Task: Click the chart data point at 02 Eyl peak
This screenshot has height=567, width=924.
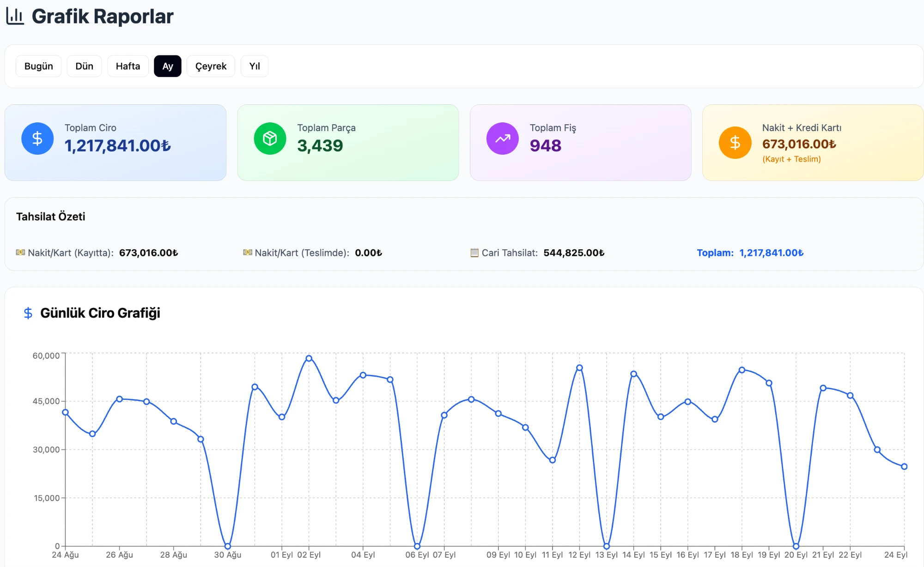Action: point(309,358)
